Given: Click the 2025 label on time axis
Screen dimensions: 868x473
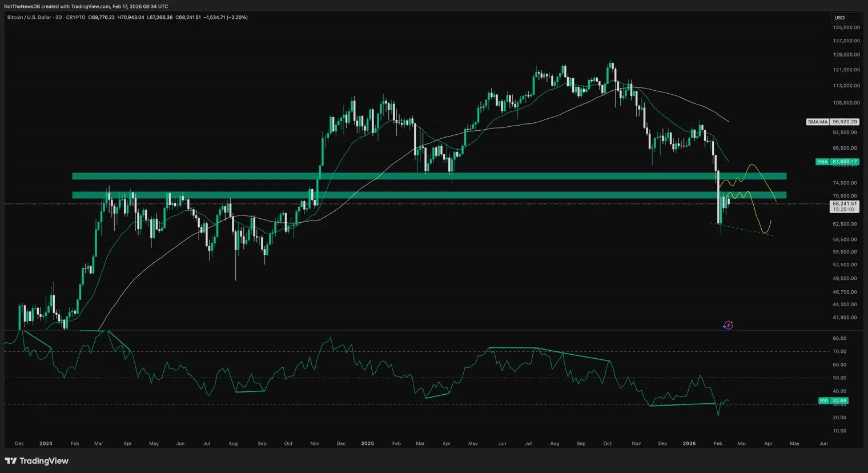Looking at the screenshot, I should (x=367, y=443).
